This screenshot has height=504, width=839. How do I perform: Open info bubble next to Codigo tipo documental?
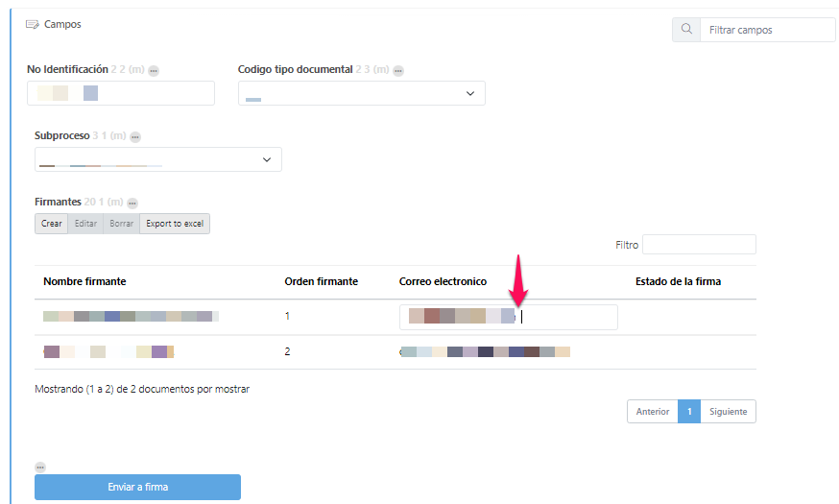[x=398, y=71]
